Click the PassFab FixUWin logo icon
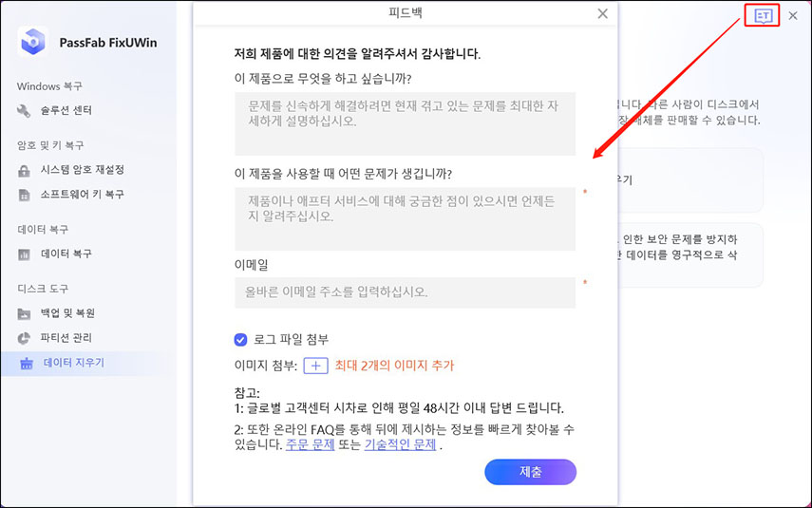This screenshot has width=812, height=508. coord(33,42)
